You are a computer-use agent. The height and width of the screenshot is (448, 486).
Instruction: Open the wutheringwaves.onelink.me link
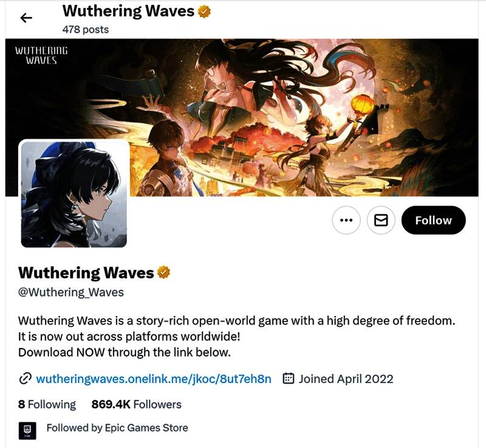(x=154, y=379)
